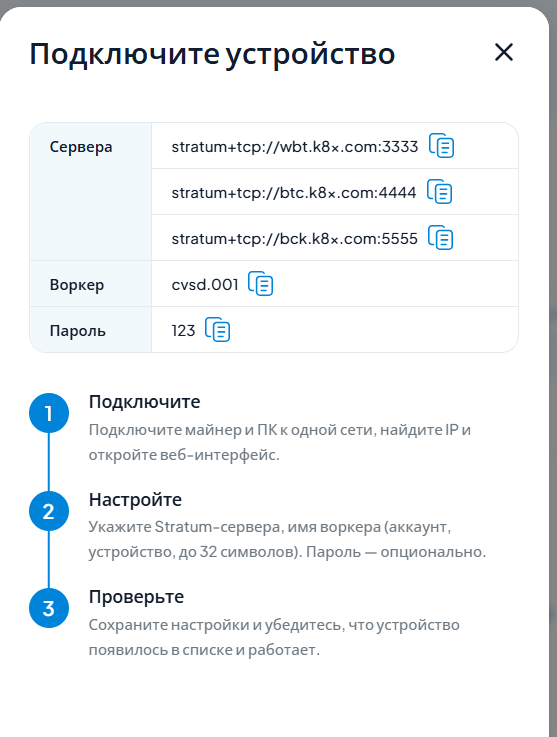Click the Сервера row label

[81, 147]
